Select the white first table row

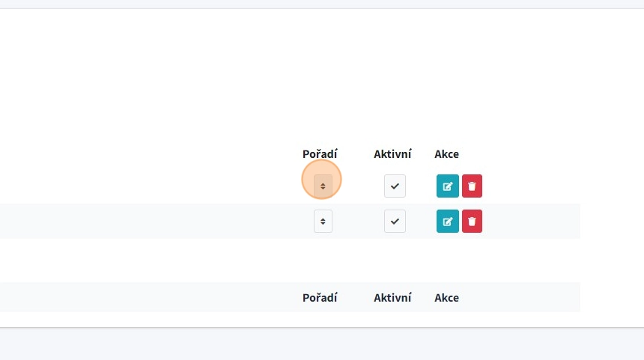(x=150, y=186)
